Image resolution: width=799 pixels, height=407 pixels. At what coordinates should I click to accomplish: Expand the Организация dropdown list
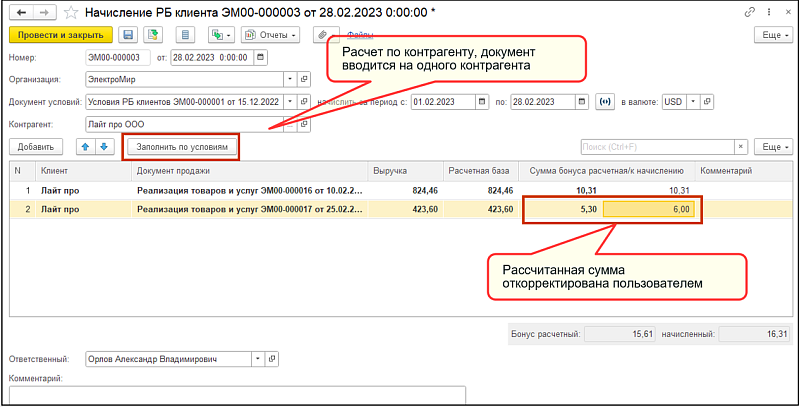(x=290, y=80)
